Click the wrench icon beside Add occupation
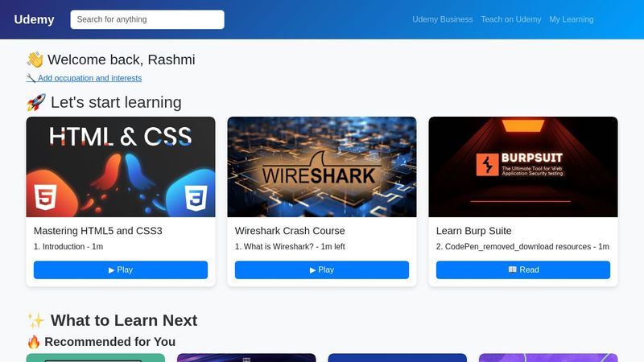The image size is (644, 362). coord(31,78)
